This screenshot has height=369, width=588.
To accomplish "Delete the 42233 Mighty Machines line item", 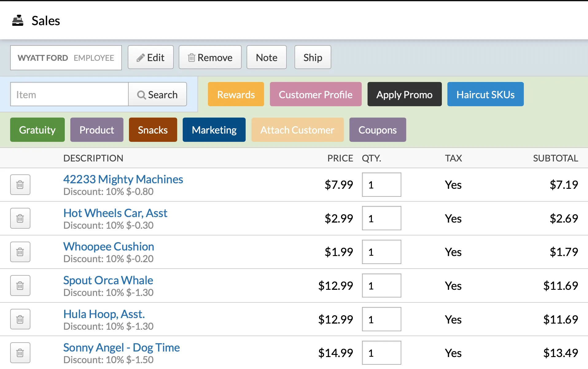I will pyautogui.click(x=20, y=185).
